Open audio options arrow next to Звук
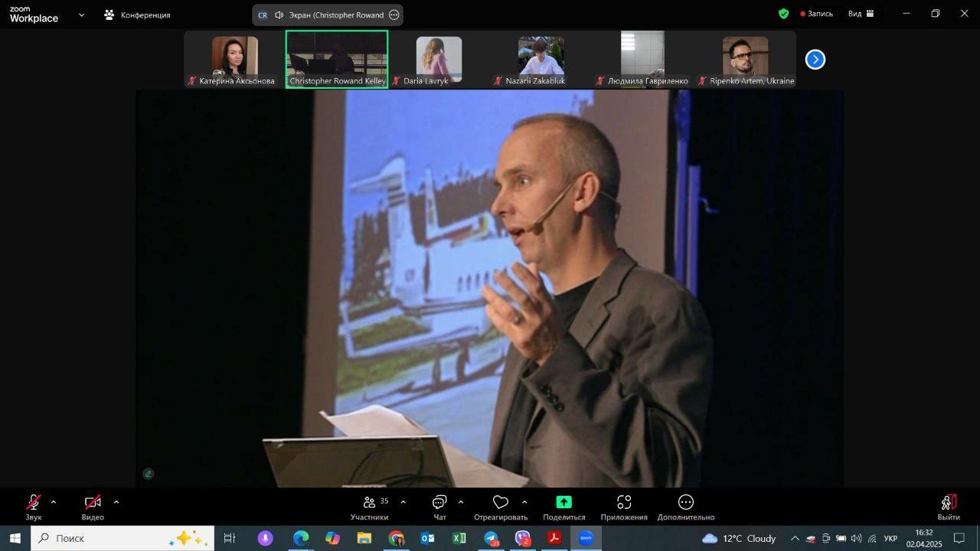This screenshot has width=980, height=551. (x=54, y=503)
